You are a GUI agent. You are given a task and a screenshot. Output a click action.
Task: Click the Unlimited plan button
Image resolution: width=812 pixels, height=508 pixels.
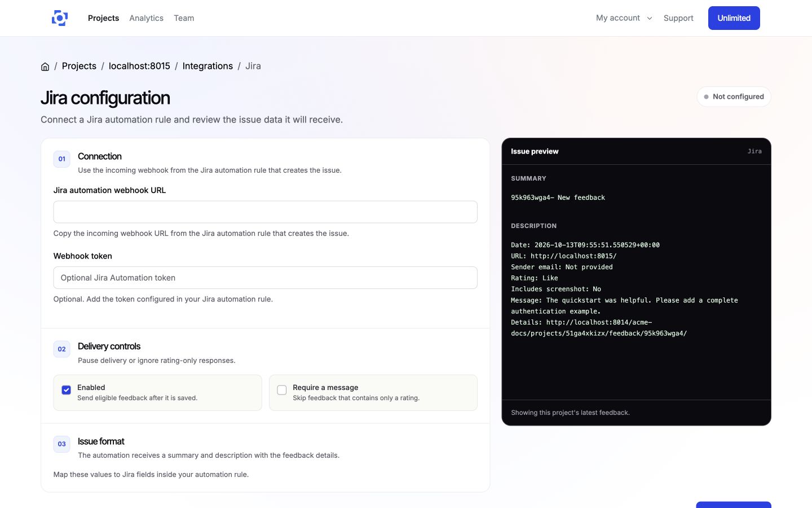click(734, 18)
